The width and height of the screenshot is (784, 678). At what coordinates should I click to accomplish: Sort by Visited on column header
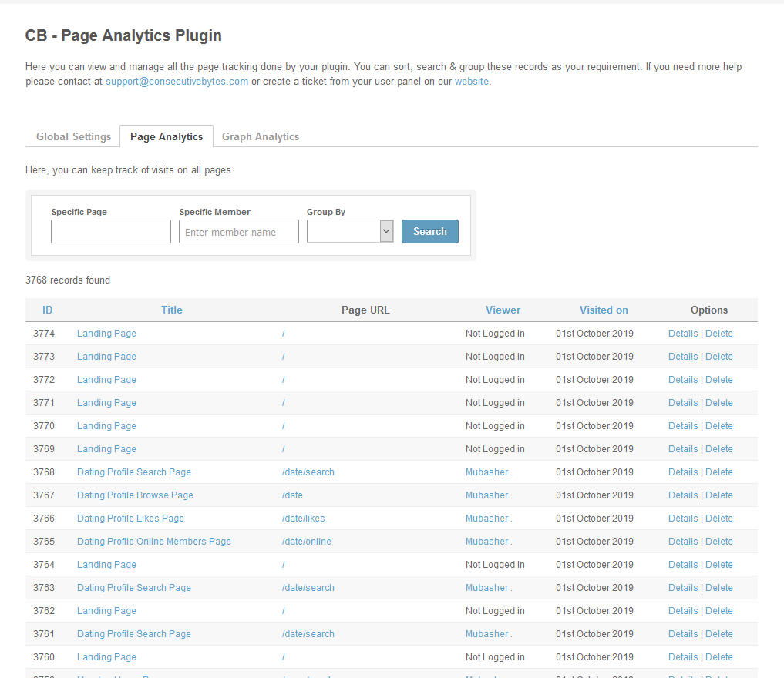604,310
